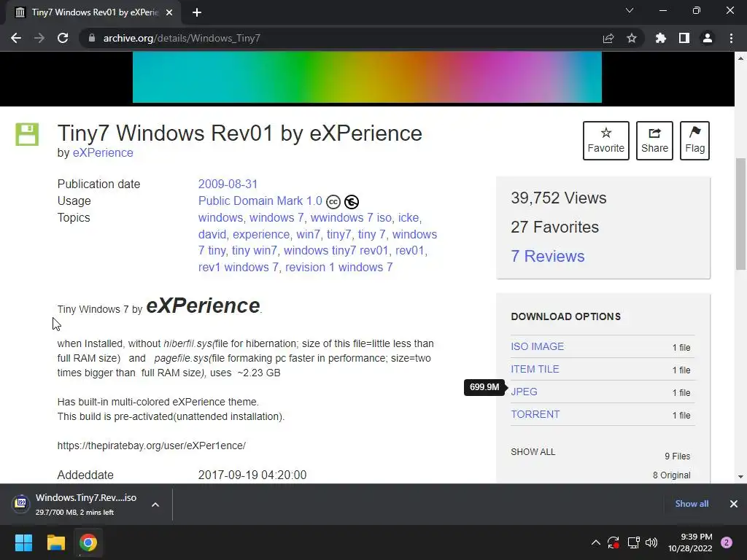The height and width of the screenshot is (560, 747).
Task: Open a new browser tab
Action: coord(197,12)
